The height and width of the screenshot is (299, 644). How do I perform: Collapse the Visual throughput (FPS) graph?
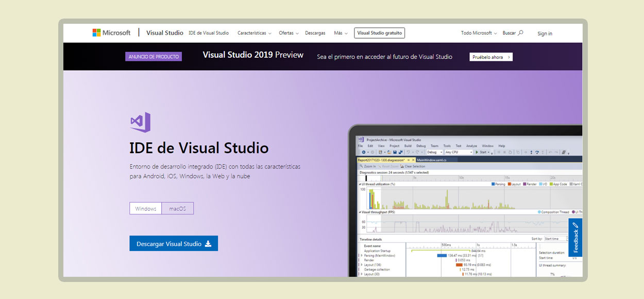coord(360,212)
